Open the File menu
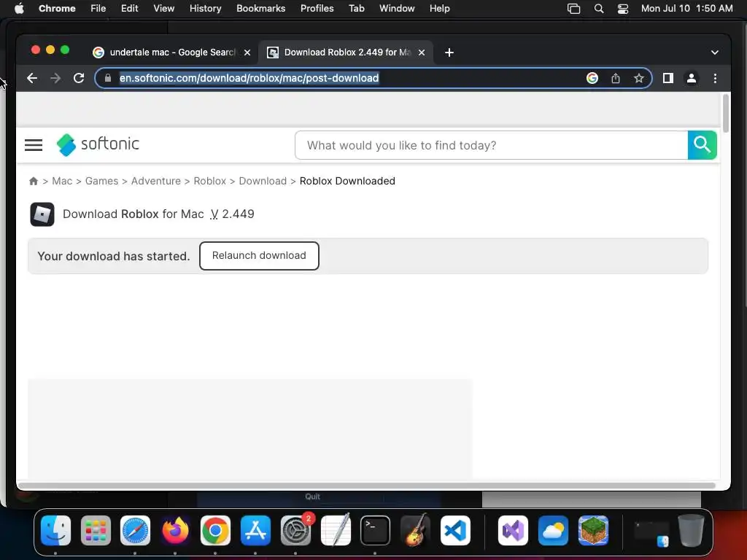Screen dimensions: 747x560 point(98,9)
